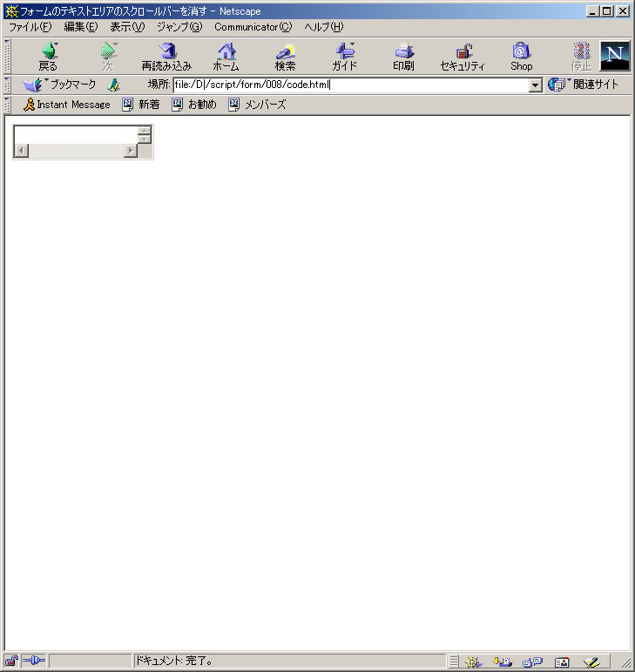The image size is (635, 672).
Task: Open Mailbox from the component bar
Action: (503, 662)
